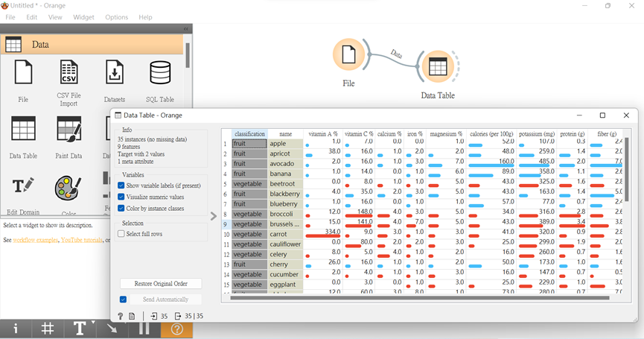The width and height of the screenshot is (644, 339).
Task: Enable Select full rows checkbox
Action: 121,234
